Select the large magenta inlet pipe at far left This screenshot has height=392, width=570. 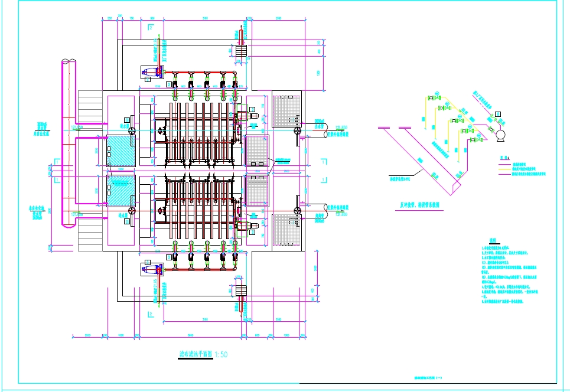(69, 143)
